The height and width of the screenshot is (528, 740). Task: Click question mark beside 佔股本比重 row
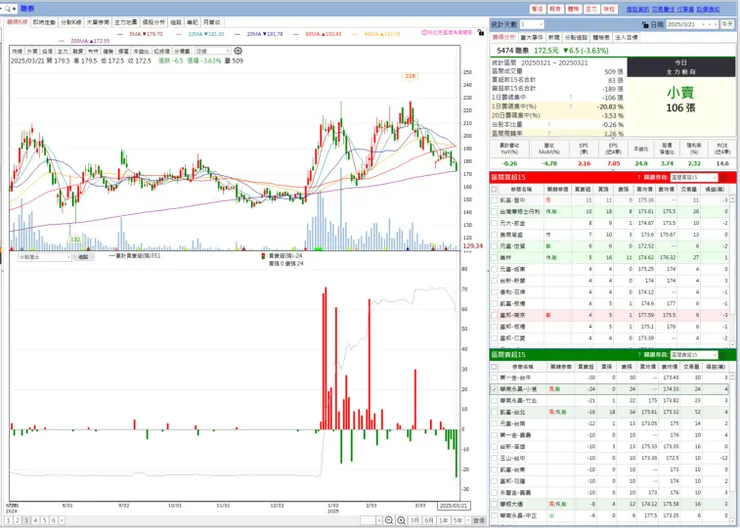tap(549, 124)
